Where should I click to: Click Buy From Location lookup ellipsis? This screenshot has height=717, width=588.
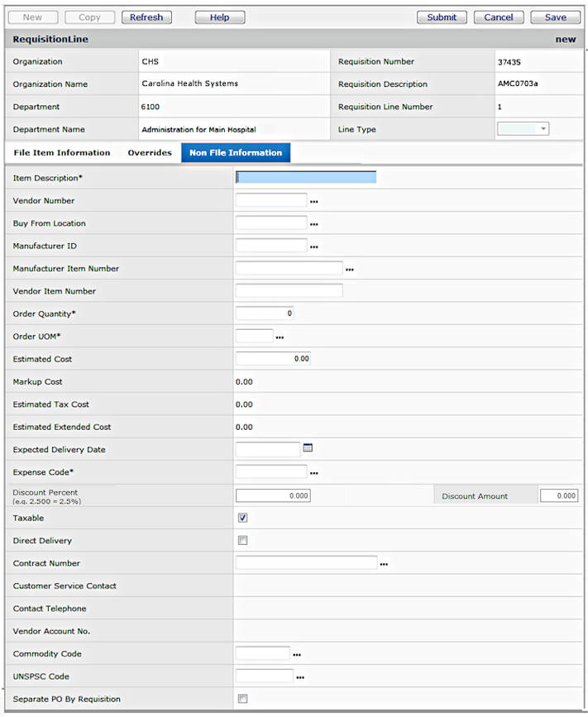[x=313, y=224]
